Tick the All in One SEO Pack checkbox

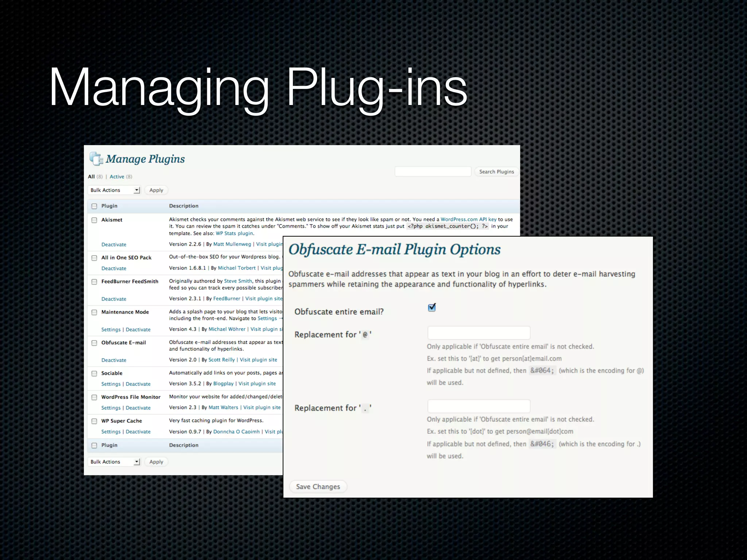[94, 258]
